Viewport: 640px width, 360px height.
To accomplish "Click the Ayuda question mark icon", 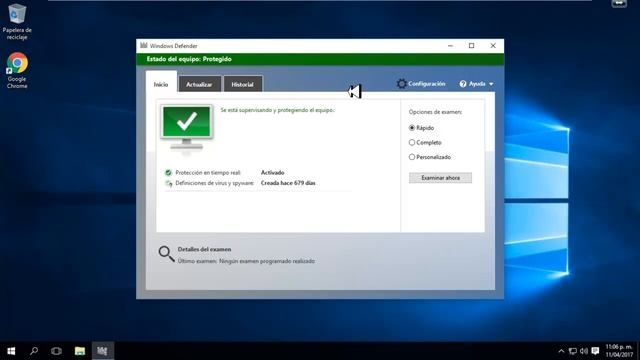I will pos(463,84).
